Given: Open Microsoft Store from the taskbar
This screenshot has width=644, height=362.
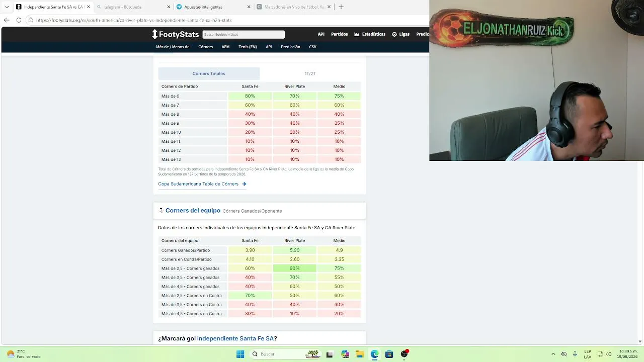Looking at the screenshot, I should (x=389, y=354).
